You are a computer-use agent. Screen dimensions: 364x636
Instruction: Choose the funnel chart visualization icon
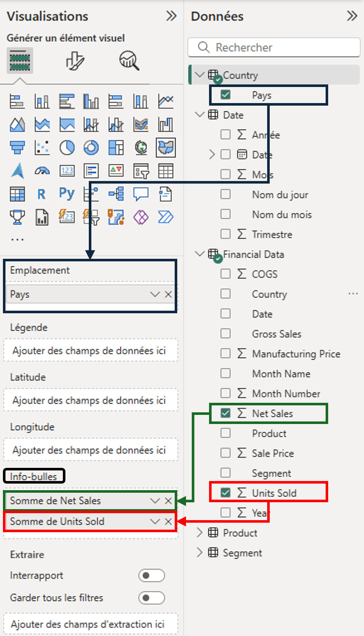tap(17, 148)
